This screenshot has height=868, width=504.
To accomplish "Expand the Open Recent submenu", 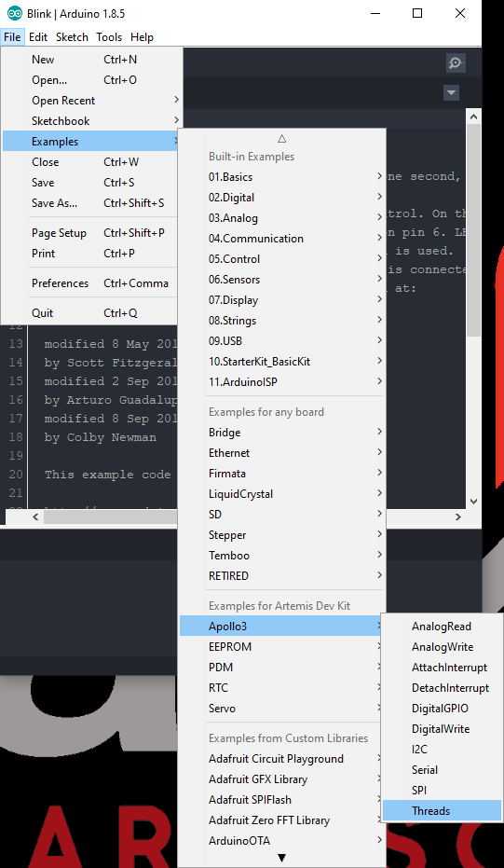I will (x=91, y=101).
